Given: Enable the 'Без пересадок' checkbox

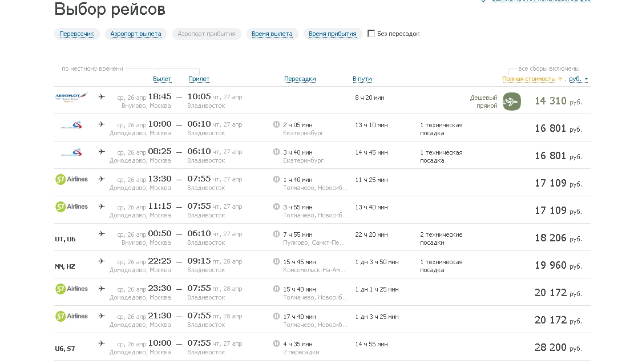Looking at the screenshot, I should 371,34.
